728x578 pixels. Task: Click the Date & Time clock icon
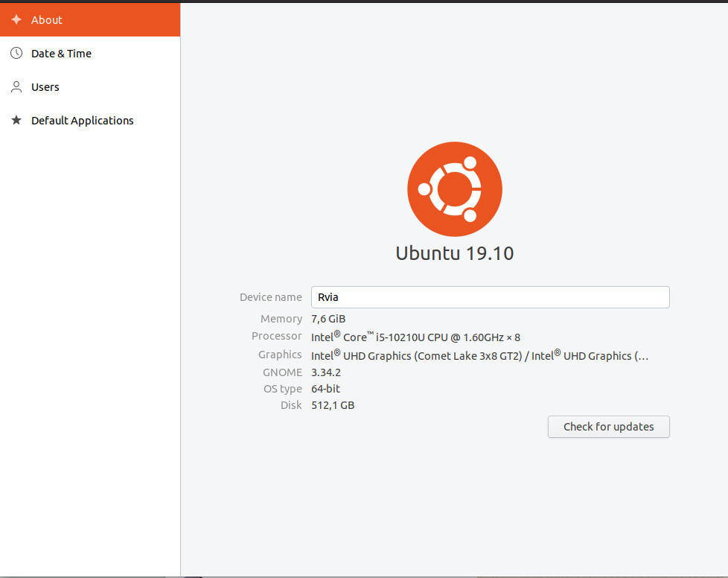click(x=16, y=53)
